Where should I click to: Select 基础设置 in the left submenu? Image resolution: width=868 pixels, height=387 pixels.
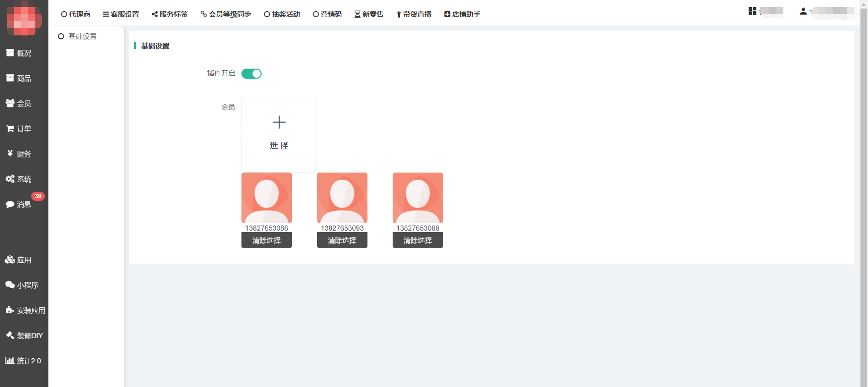82,36
